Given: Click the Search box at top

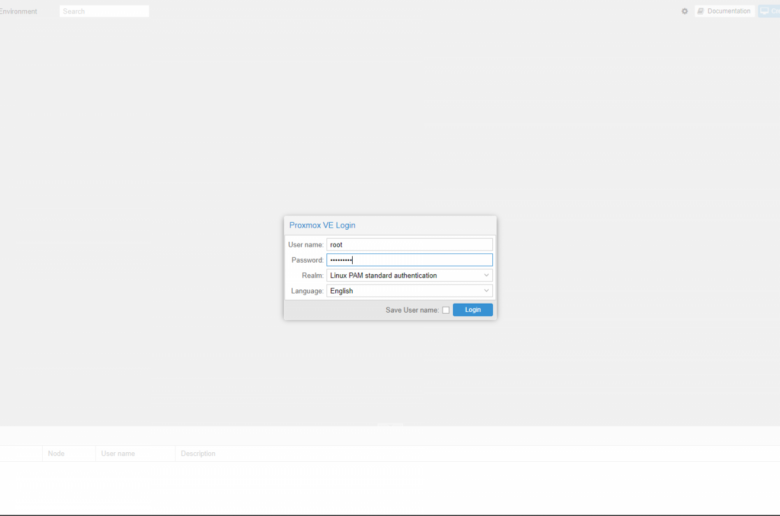Looking at the screenshot, I should point(104,11).
